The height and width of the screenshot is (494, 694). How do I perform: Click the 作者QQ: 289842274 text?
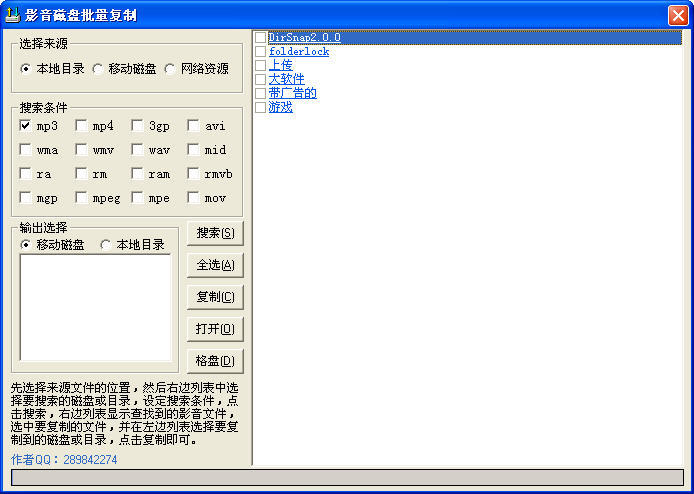tap(64, 459)
